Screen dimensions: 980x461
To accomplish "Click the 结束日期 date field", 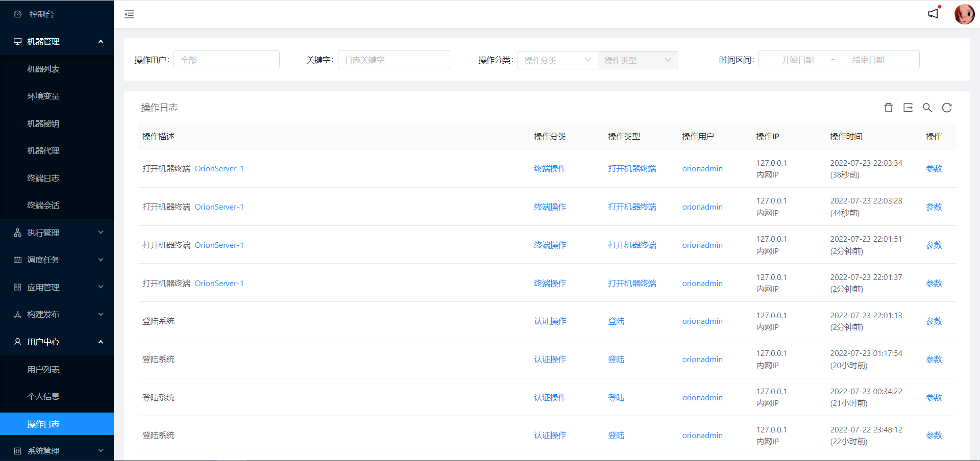I will (868, 60).
